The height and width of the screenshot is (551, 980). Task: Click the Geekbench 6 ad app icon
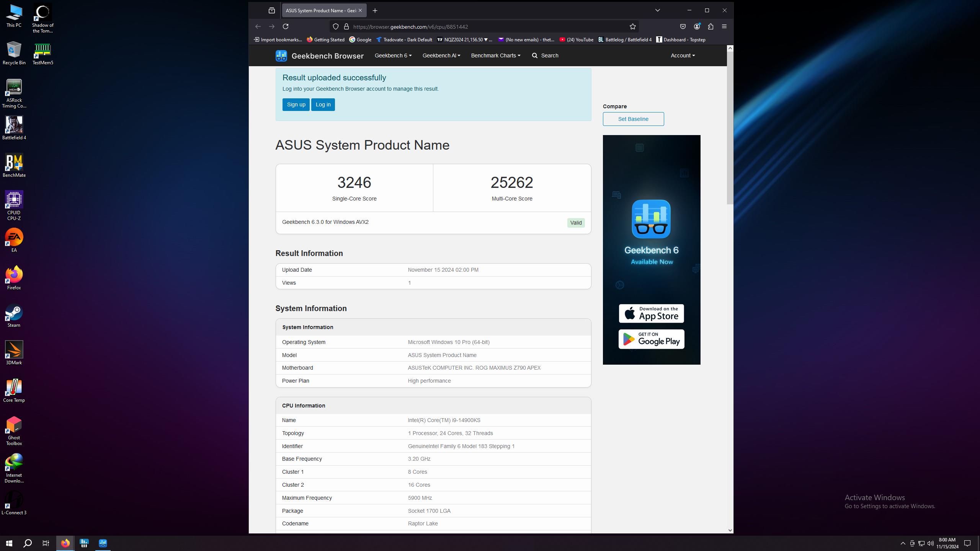[651, 219]
